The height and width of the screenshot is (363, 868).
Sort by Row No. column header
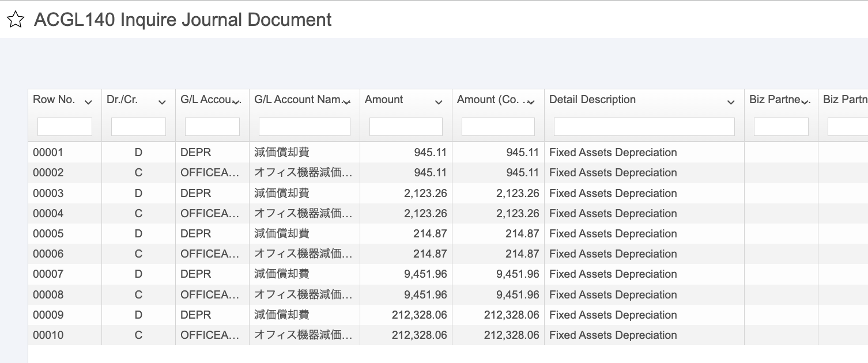pyautogui.click(x=54, y=100)
